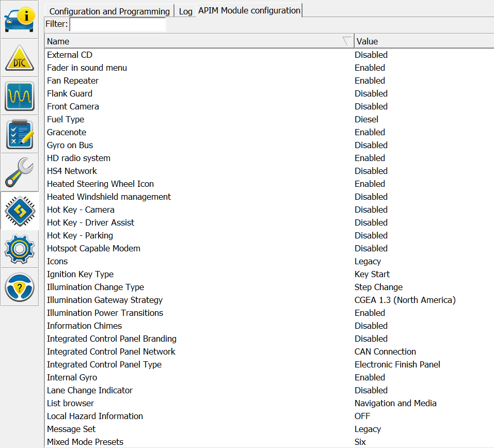Select the Lane Change Indicator Disabled value
494x448 pixels.
point(371,390)
